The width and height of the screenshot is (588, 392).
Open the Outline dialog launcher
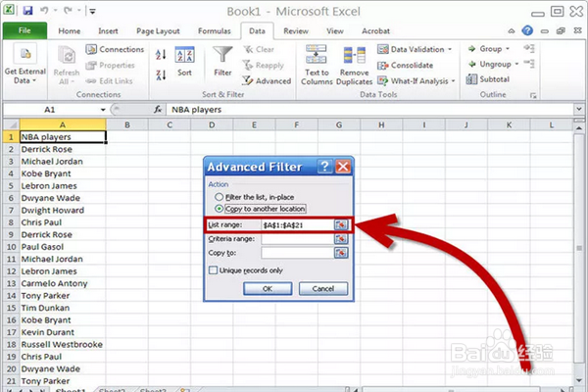click(533, 96)
